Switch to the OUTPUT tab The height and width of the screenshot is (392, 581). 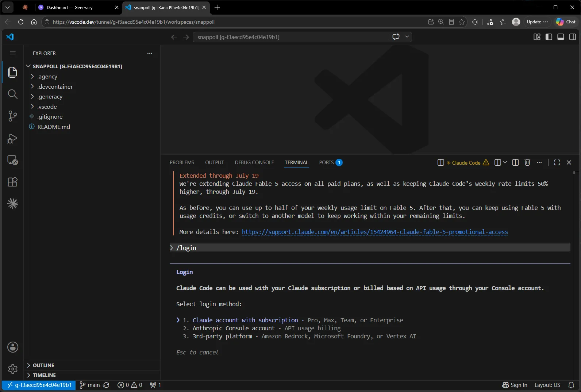[214, 162]
